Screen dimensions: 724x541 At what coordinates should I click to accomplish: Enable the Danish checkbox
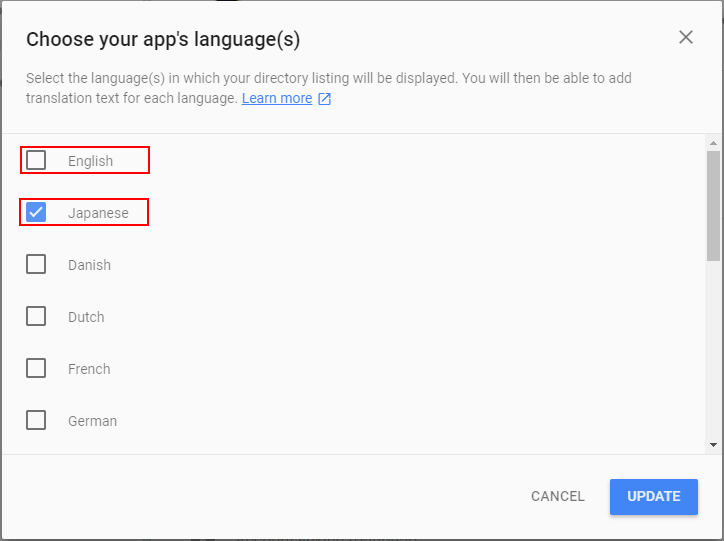(x=36, y=264)
